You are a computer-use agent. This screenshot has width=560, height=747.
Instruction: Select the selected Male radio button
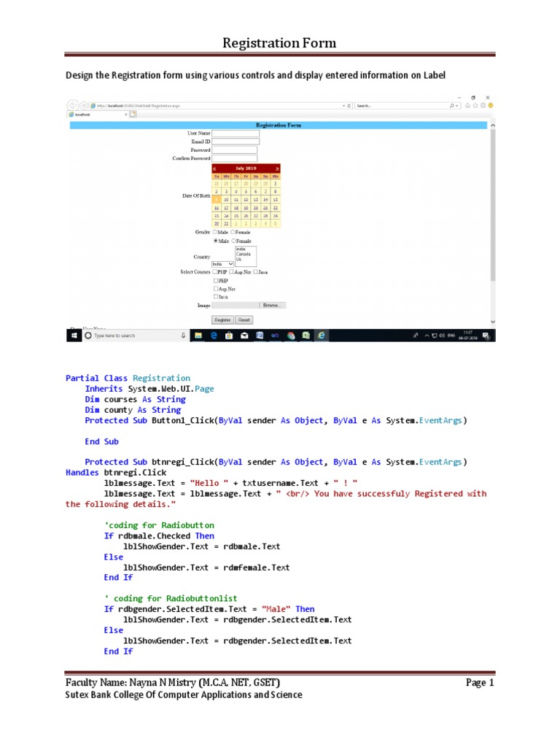point(215,241)
